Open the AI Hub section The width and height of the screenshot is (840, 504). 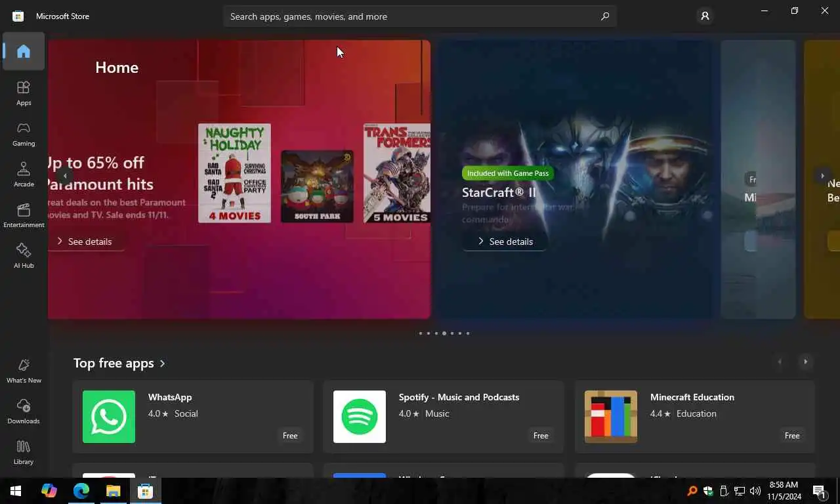pyautogui.click(x=24, y=256)
